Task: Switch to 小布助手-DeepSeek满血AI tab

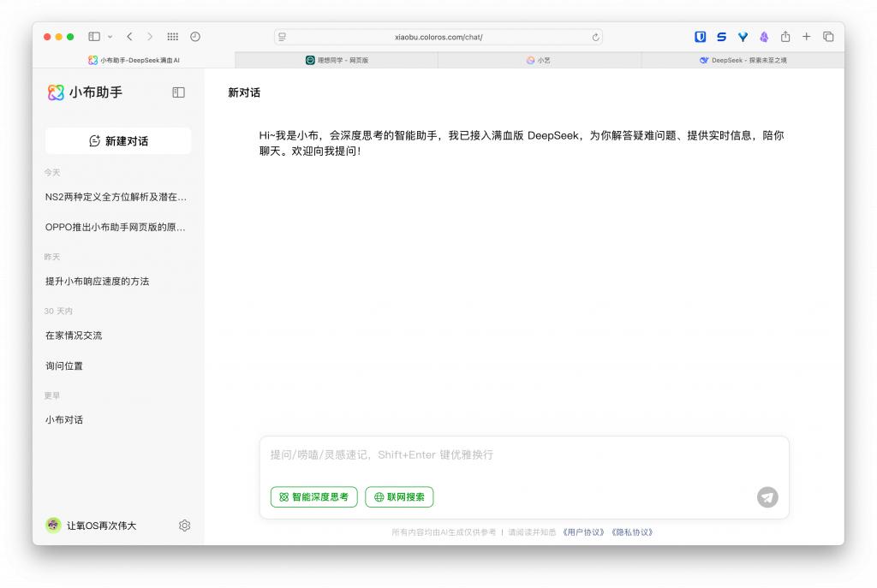Action: [134, 60]
